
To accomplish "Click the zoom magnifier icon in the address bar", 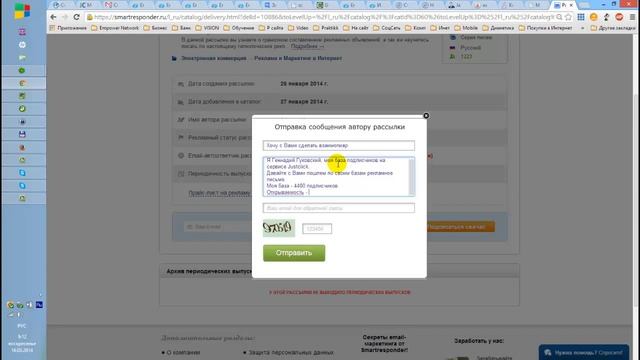I will 559,17.
